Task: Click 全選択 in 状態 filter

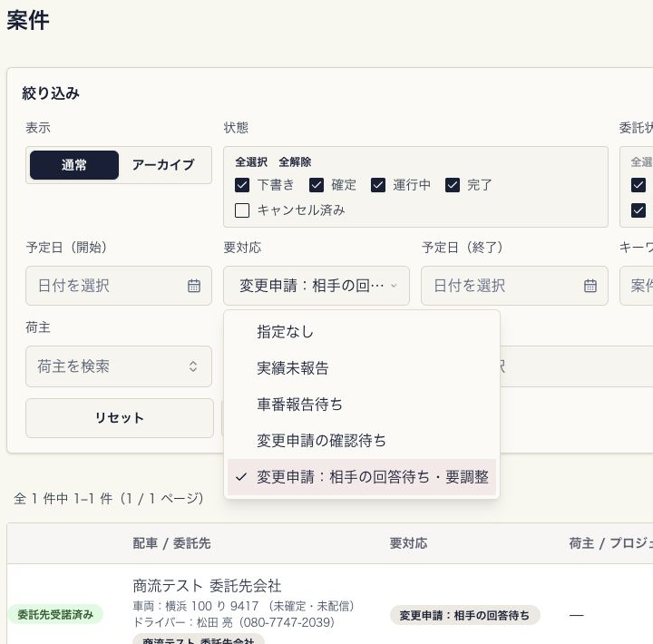Action: tap(251, 162)
